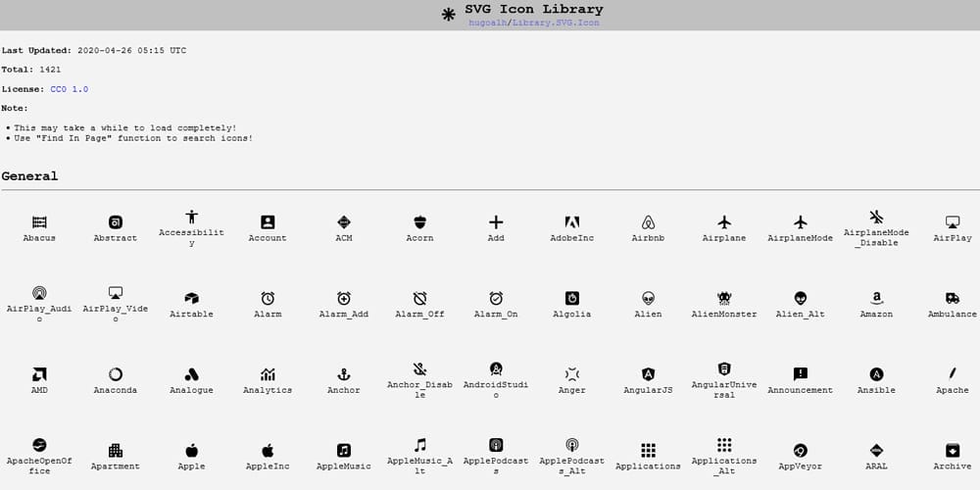Screen dimensions: 980x490
Task: Click the Total 1421 count text
Action: pyautogui.click(x=31, y=70)
